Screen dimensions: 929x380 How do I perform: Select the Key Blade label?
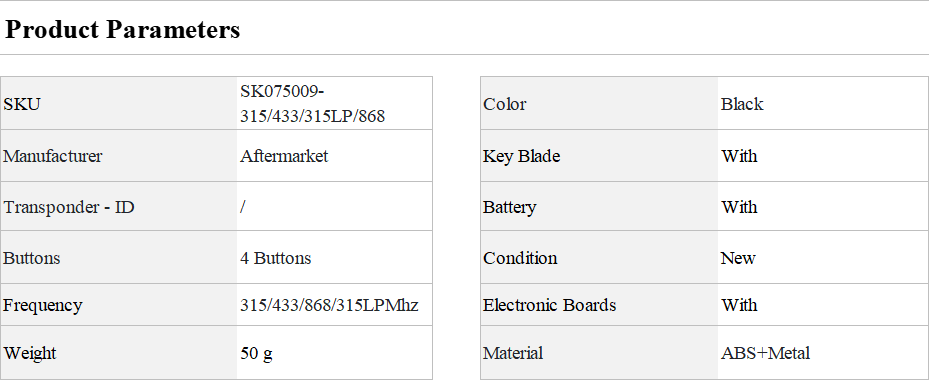521,156
